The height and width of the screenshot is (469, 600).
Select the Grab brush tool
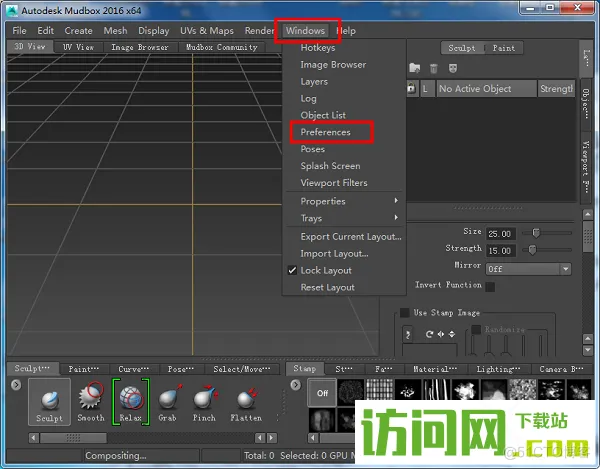(x=168, y=402)
